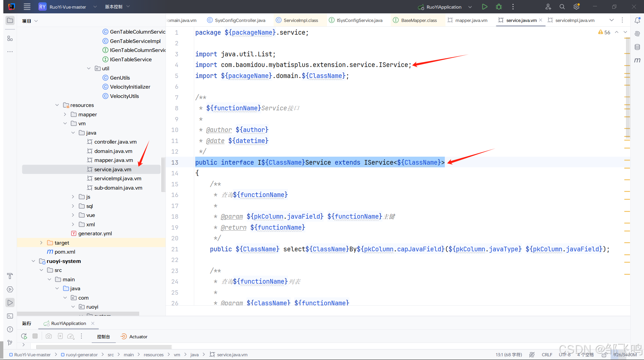644x360 pixels.
Task: Change CRLF line separator in status bar
Action: [547, 355]
